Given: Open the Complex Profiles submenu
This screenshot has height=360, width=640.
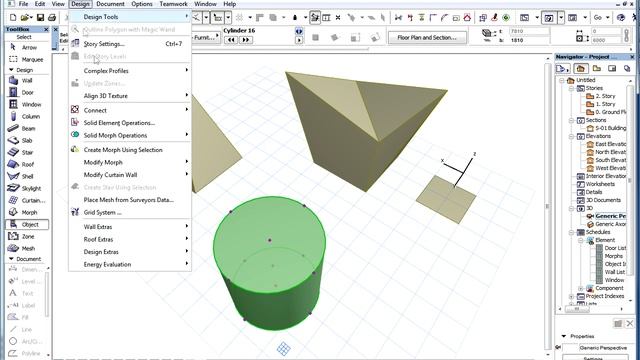Looking at the screenshot, I should (130, 71).
